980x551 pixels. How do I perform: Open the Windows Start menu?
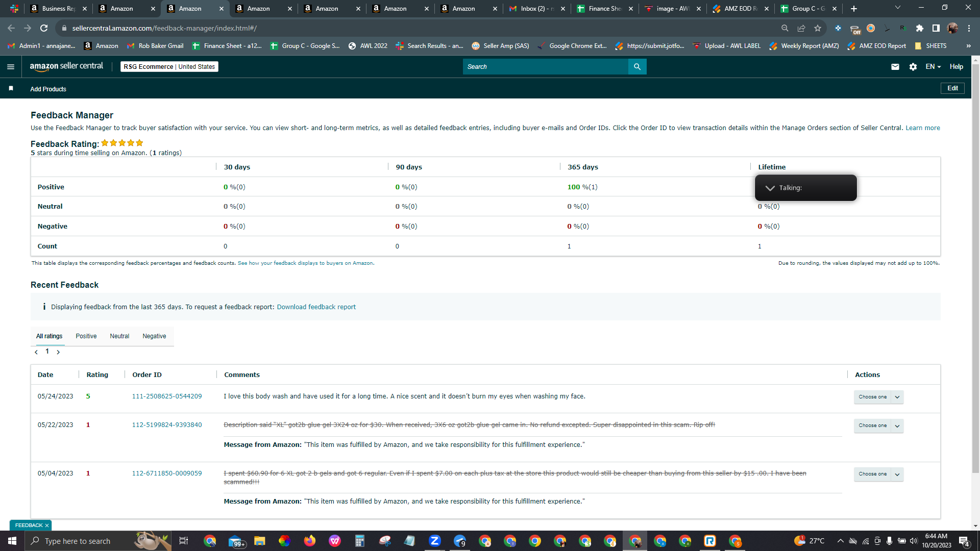(12, 541)
